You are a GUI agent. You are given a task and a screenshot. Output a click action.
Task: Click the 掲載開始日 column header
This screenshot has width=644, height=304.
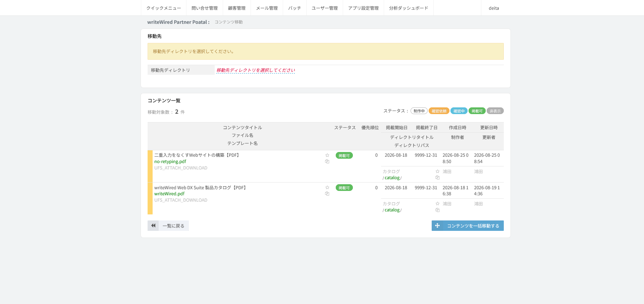coord(396,128)
